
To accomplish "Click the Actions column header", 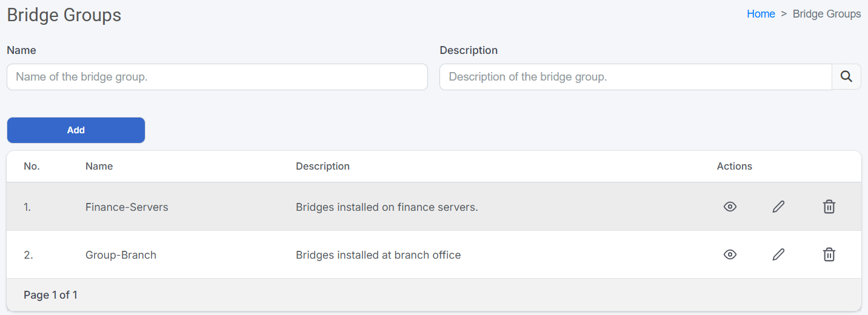I will pyautogui.click(x=734, y=166).
